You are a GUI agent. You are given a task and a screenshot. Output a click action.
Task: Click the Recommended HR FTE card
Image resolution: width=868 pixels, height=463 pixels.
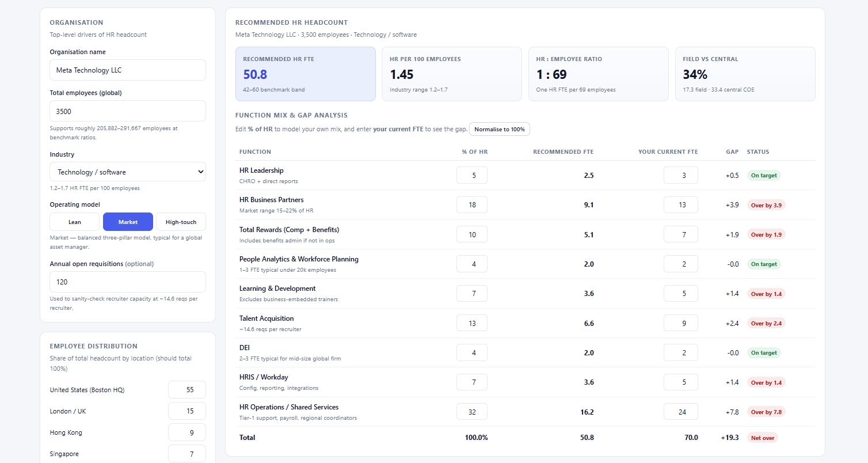pos(306,74)
